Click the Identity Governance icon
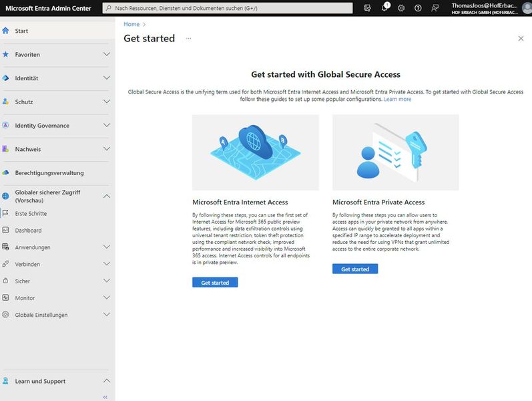The height and width of the screenshot is (401, 532). pyautogui.click(x=5, y=126)
